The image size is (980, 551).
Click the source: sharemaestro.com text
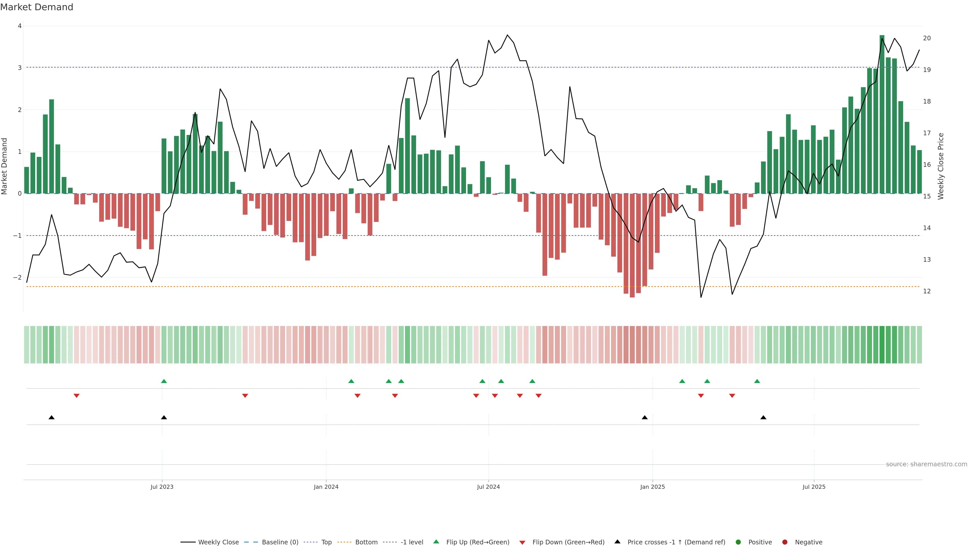926,464
